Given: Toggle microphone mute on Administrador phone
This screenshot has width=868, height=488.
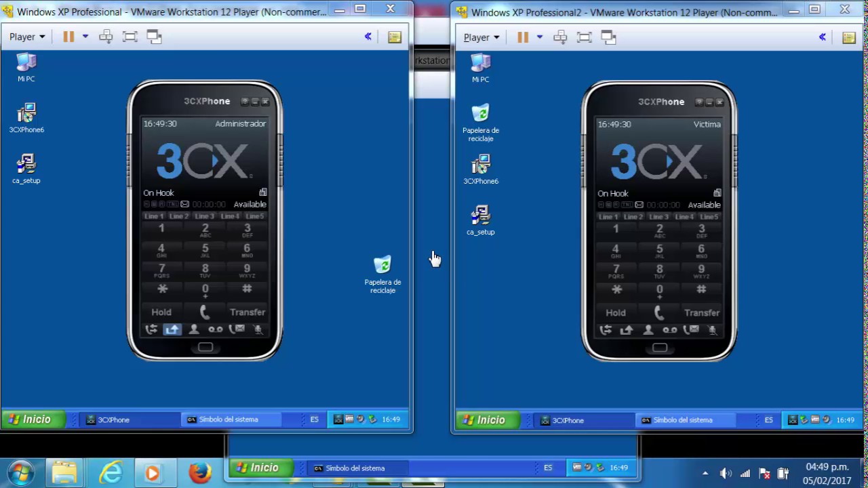Looking at the screenshot, I should (258, 329).
